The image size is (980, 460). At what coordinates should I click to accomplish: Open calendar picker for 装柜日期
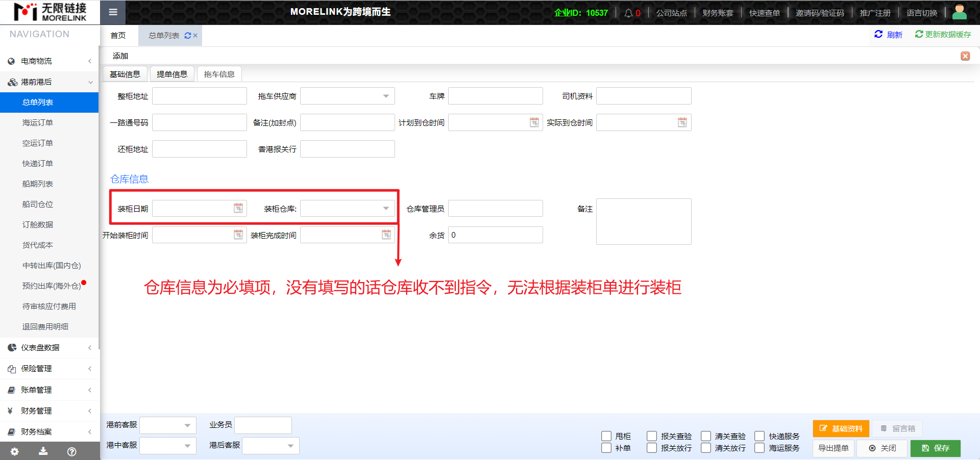click(238, 208)
